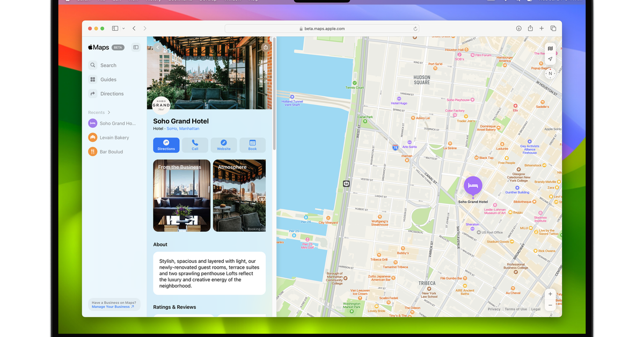Screen dimensions: 644x337
Task: Show Safari tab overview
Action: (553, 28)
